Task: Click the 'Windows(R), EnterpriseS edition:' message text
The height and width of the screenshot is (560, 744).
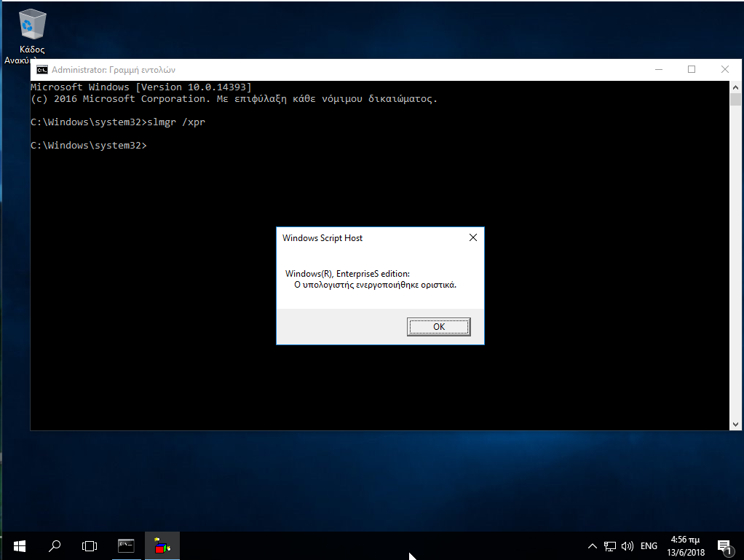Action: 347,274
